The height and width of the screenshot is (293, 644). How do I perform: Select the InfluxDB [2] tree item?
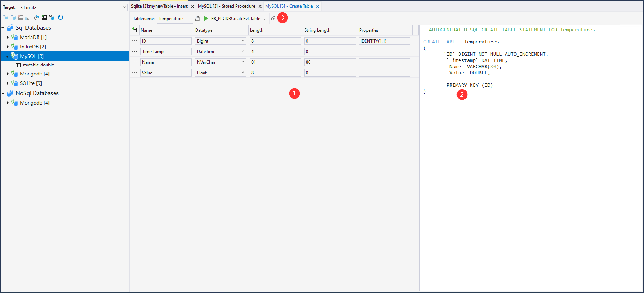(33, 47)
